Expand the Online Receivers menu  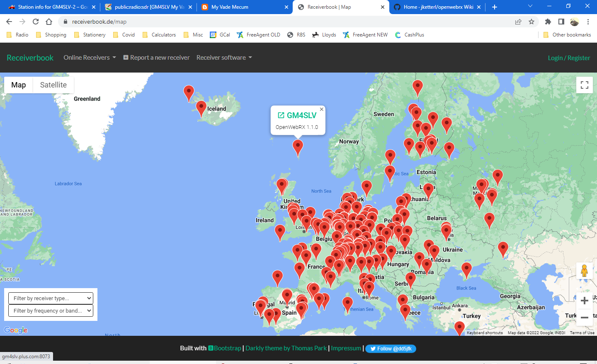[90, 58]
